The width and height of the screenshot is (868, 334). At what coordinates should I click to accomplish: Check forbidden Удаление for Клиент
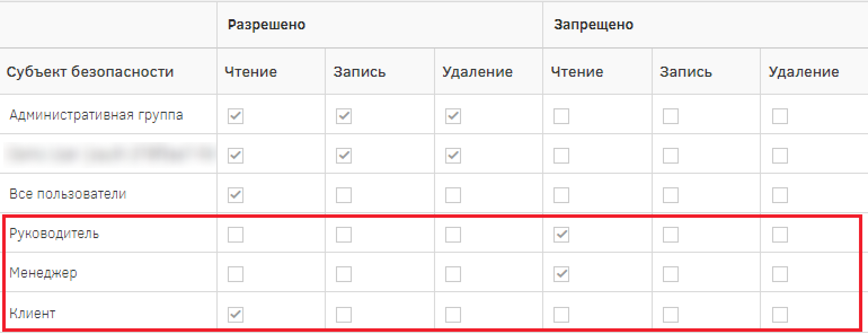(x=780, y=314)
